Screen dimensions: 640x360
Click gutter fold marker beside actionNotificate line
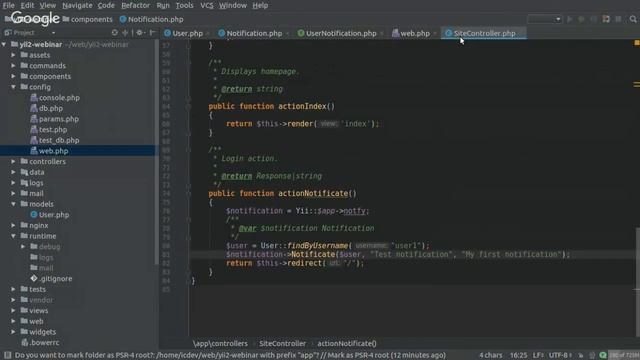[188, 194]
